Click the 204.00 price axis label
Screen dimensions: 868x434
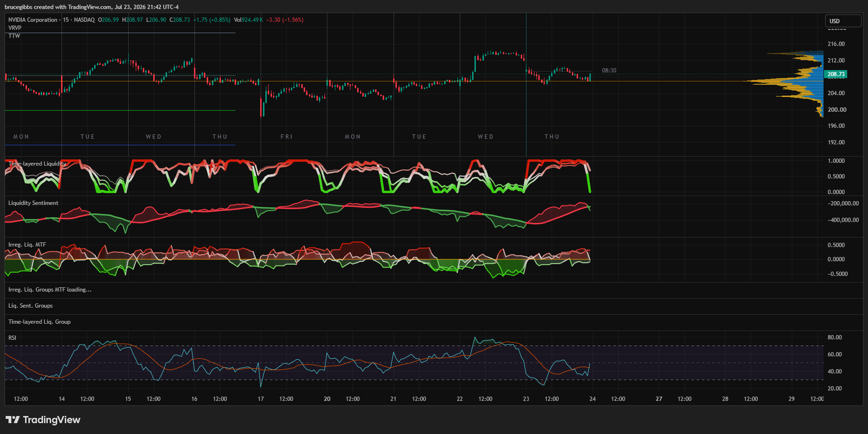(836, 93)
